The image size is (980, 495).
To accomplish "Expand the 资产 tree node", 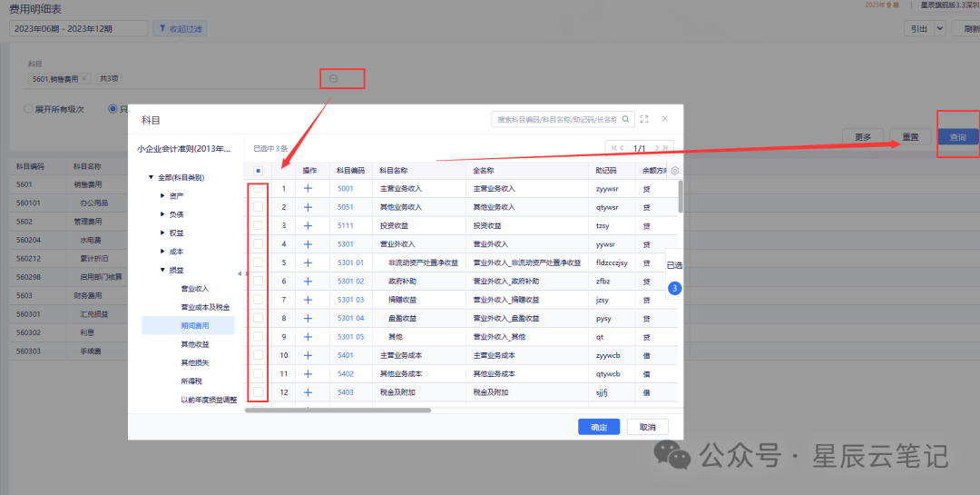I will (x=162, y=196).
